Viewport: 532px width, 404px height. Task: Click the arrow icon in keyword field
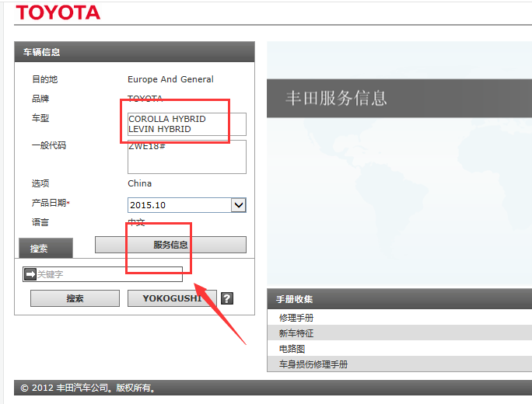point(30,273)
